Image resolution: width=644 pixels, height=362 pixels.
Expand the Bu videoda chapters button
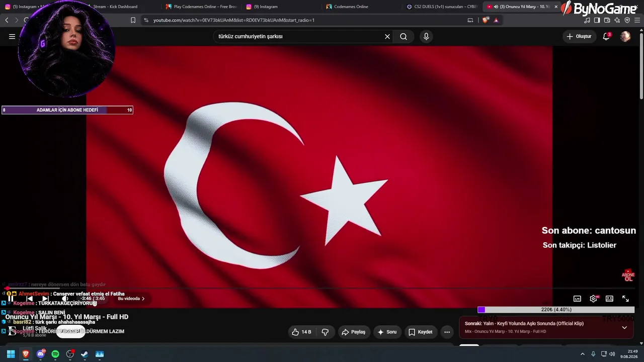pos(131,299)
